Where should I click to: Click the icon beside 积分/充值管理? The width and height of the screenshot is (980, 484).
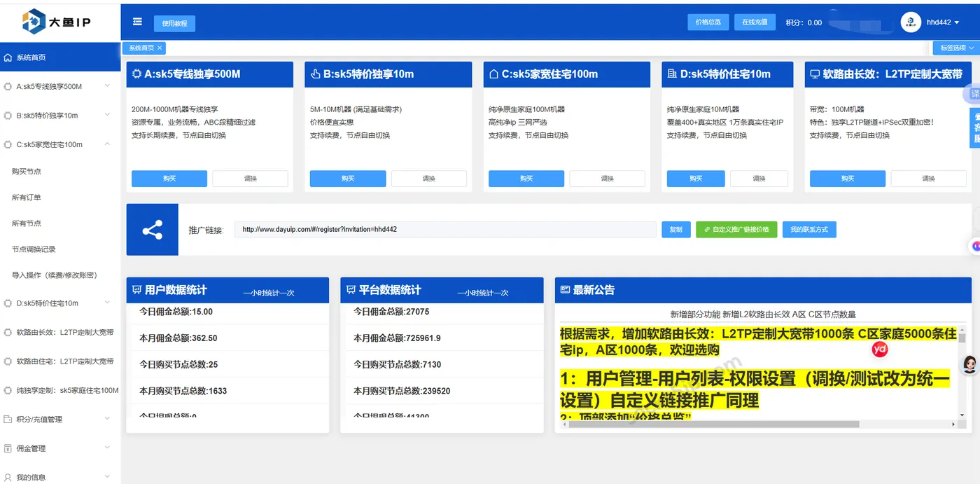tap(8, 420)
